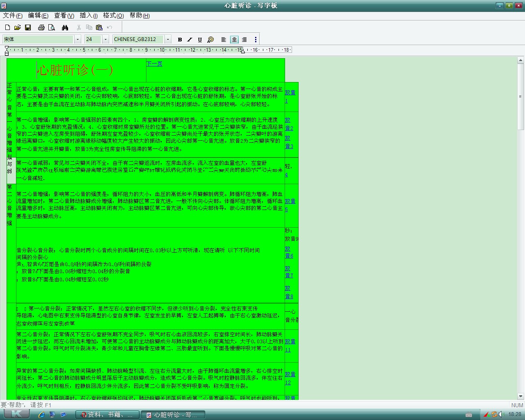Screen dimensions: 525x420
Task: Open Print Preview from the toolbar
Action: (x=52, y=27)
